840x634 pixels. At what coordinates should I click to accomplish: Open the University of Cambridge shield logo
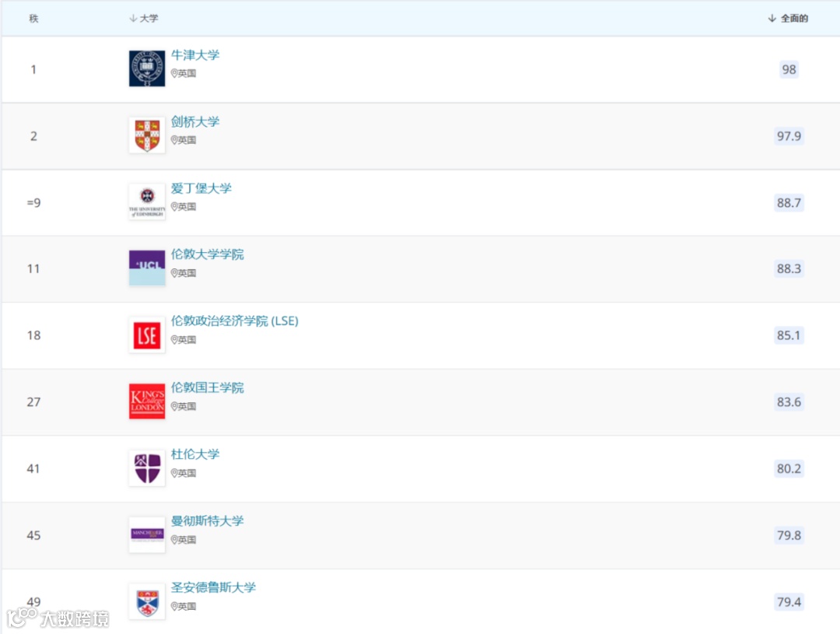tap(147, 135)
